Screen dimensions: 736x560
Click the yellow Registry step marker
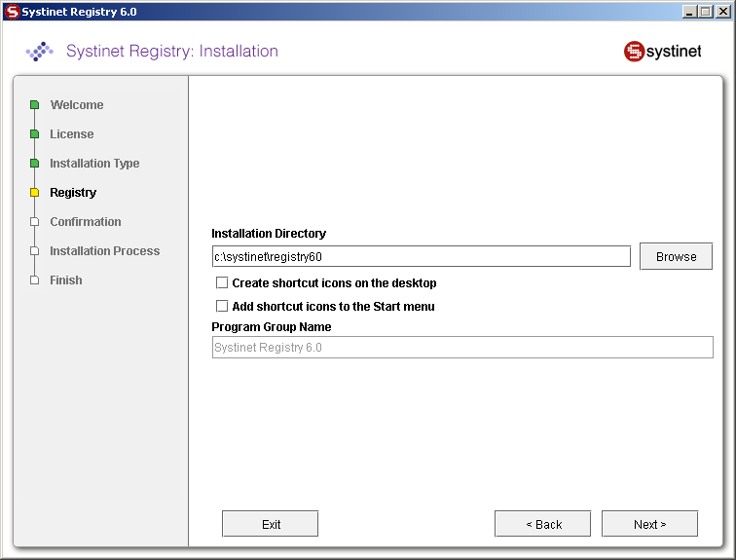[x=34, y=192]
